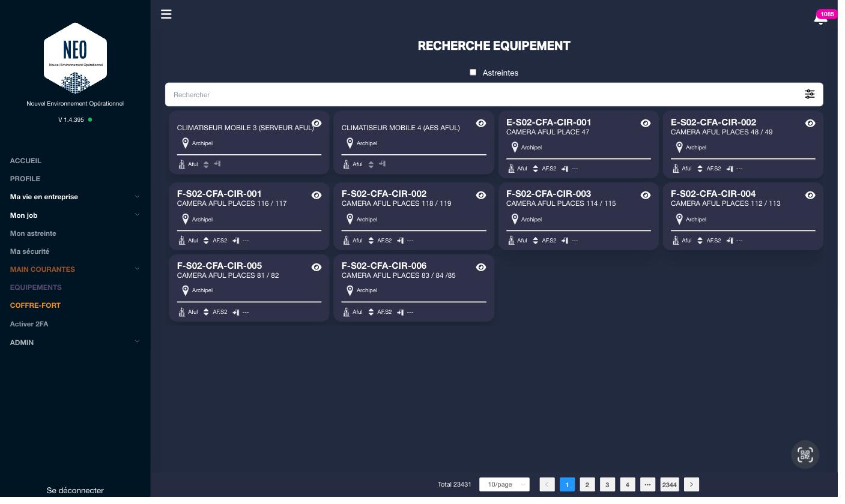
Task: Click the location pin on F-S02-CFA-CIR-003 card
Action: click(515, 220)
